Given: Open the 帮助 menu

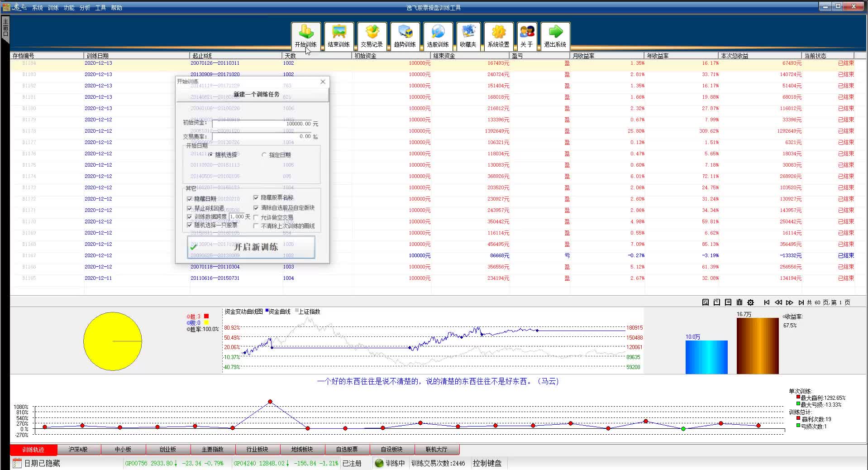Looking at the screenshot, I should point(117,8).
